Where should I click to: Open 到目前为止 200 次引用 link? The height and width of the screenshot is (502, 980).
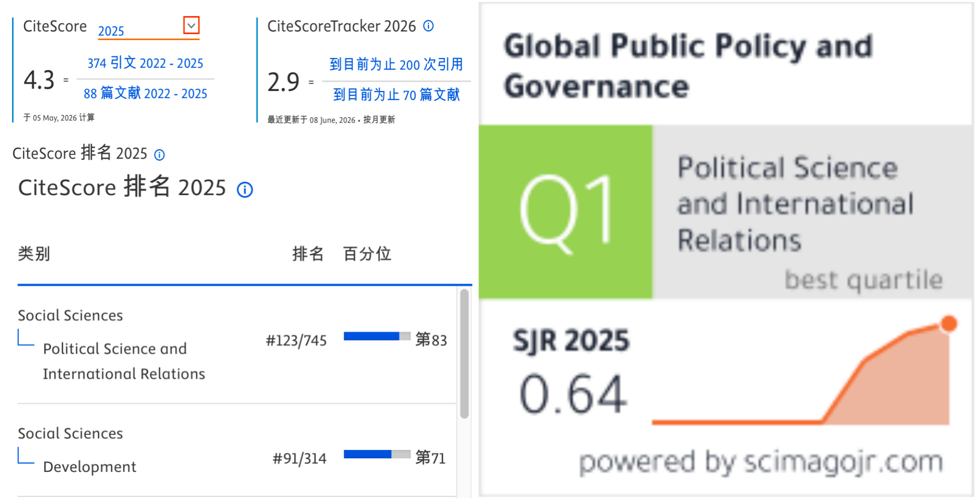(396, 64)
